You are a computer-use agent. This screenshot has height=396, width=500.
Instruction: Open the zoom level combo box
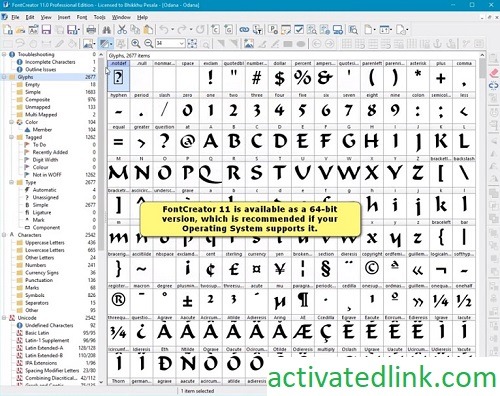click(x=170, y=43)
